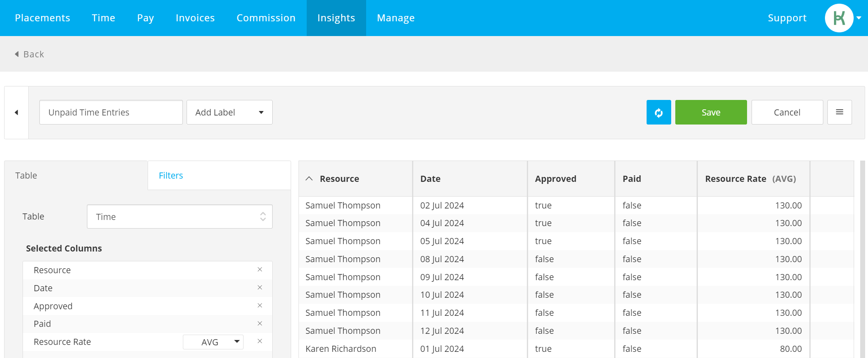The width and height of the screenshot is (868, 358).
Task: Click the report name field Unpaid Time Entries
Action: coord(111,112)
